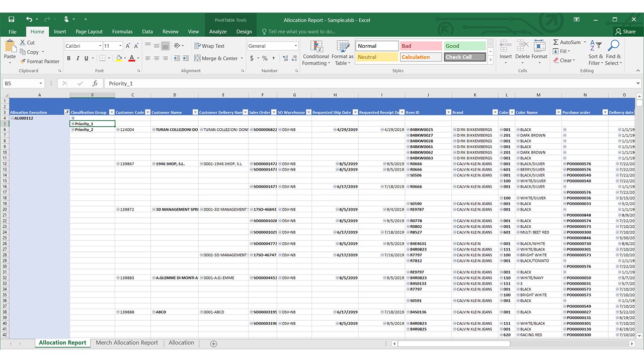Click the Orientation text angle icon
644x362 pixels.
click(x=177, y=46)
